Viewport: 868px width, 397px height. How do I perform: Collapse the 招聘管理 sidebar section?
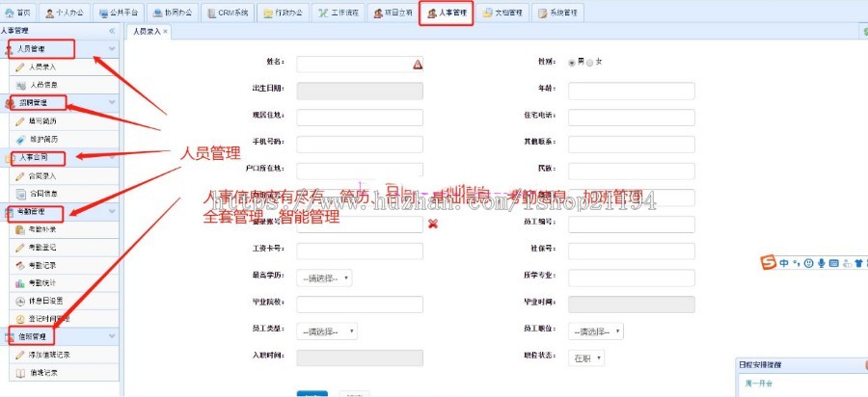coord(113,102)
